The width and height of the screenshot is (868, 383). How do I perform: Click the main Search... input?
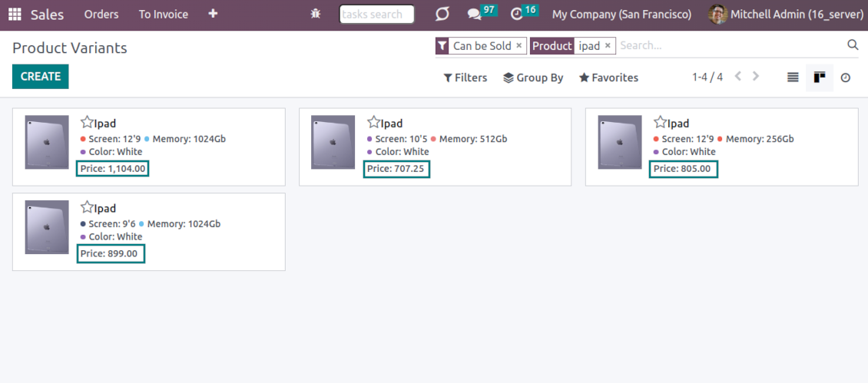click(x=731, y=46)
